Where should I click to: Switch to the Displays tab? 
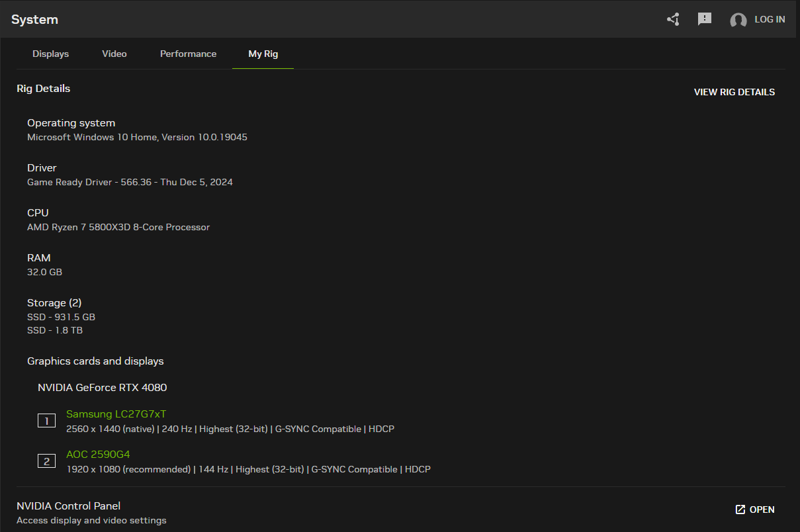pyautogui.click(x=51, y=54)
